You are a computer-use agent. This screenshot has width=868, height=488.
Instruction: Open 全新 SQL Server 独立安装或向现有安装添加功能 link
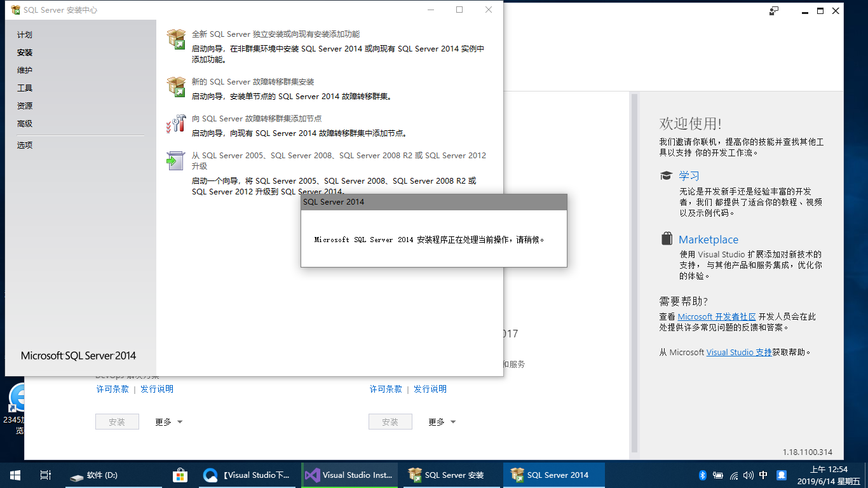tap(276, 34)
